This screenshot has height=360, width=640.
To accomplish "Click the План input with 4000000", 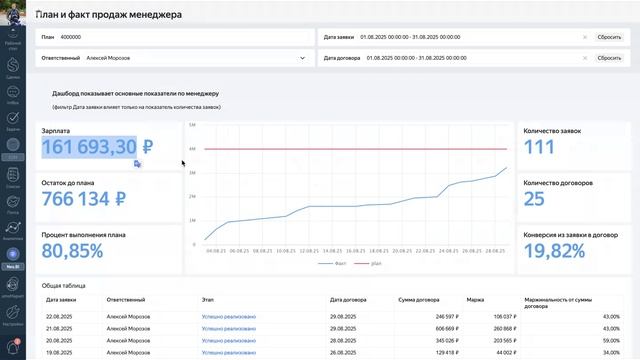I will pos(175,37).
